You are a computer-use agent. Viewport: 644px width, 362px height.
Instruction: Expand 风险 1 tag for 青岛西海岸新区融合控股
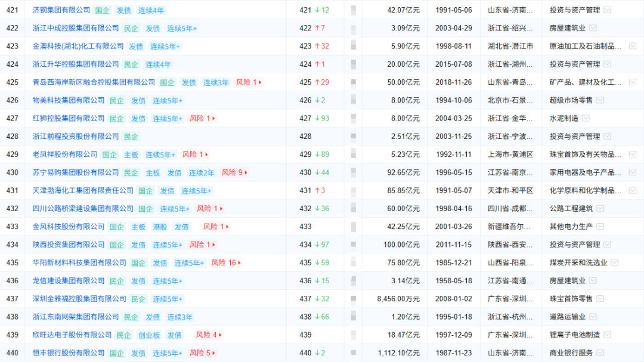pos(249,82)
